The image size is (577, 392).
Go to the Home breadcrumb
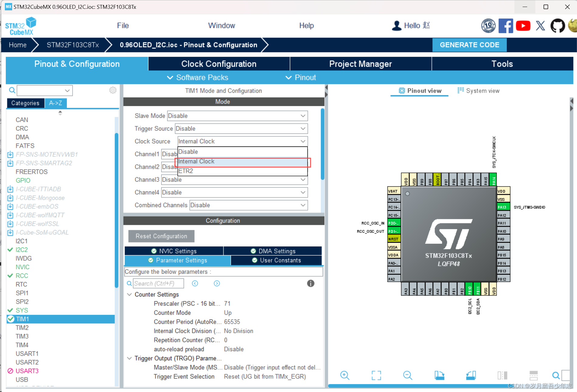point(18,45)
